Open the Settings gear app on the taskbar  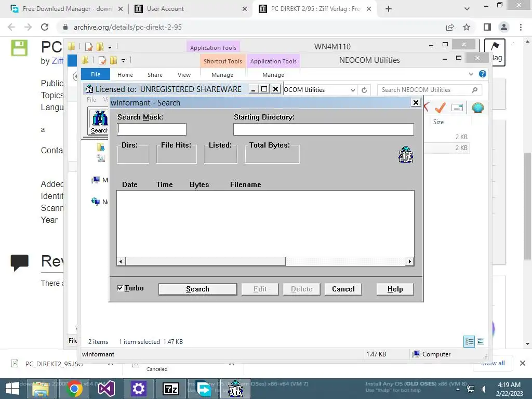(138, 389)
